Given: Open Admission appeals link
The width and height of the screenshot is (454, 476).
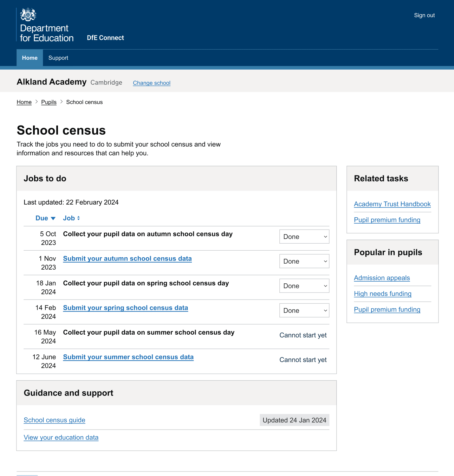Looking at the screenshot, I should pos(382,278).
